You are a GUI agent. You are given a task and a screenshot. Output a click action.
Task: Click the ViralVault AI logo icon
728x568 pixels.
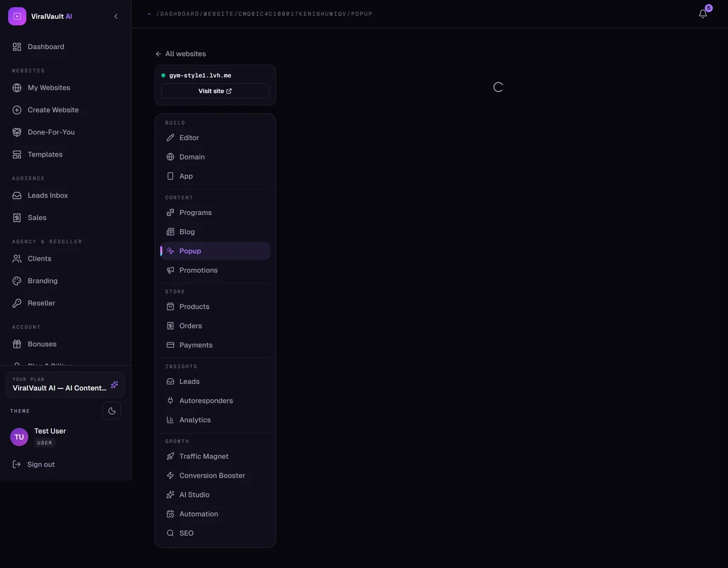(17, 16)
